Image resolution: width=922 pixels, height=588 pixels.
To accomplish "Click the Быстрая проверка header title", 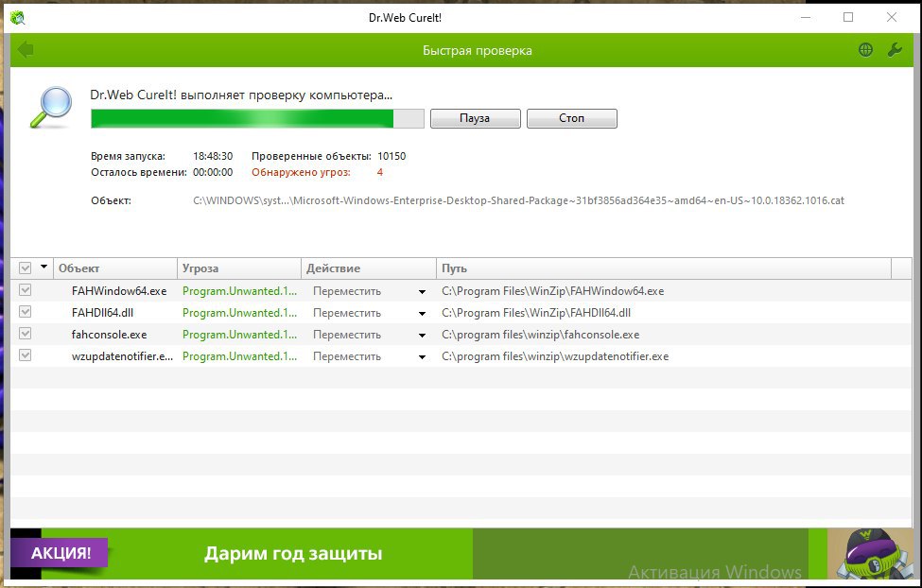I will [478, 50].
